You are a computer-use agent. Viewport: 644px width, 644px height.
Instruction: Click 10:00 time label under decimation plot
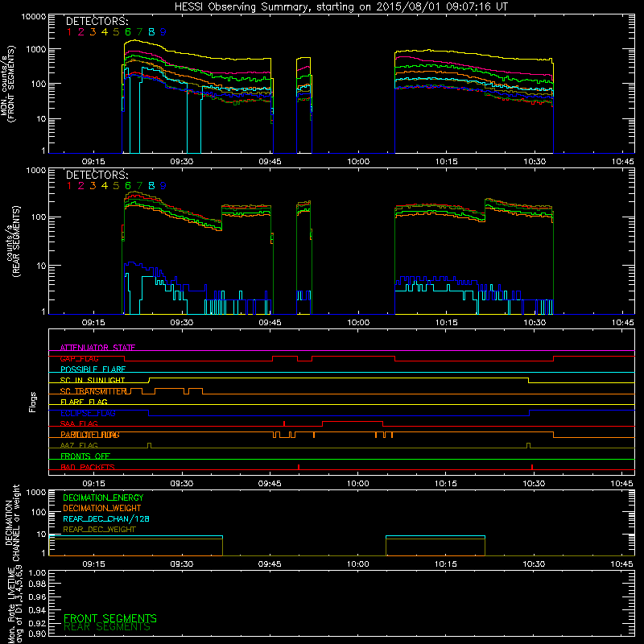[x=357, y=564]
